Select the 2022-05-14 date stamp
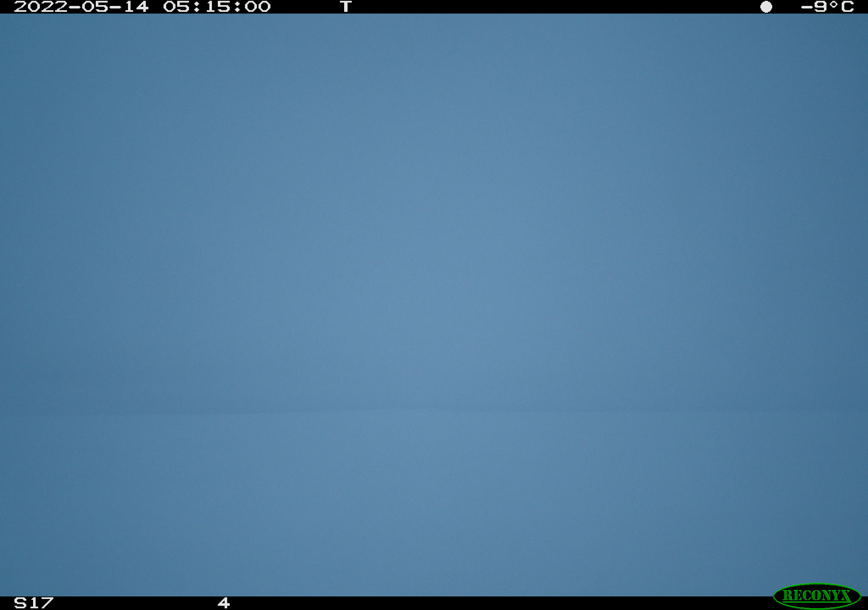868x610 pixels. click(x=81, y=7)
